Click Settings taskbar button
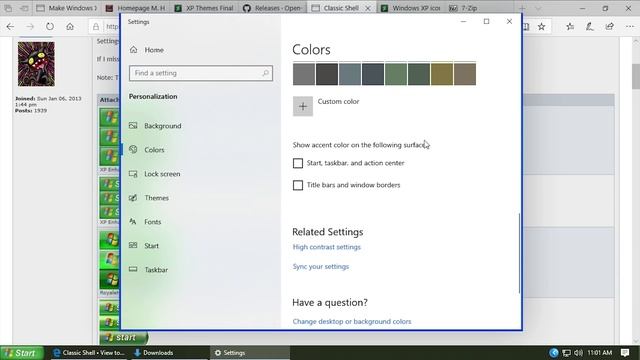Screen dimensions: 640x360 coord(250,353)
